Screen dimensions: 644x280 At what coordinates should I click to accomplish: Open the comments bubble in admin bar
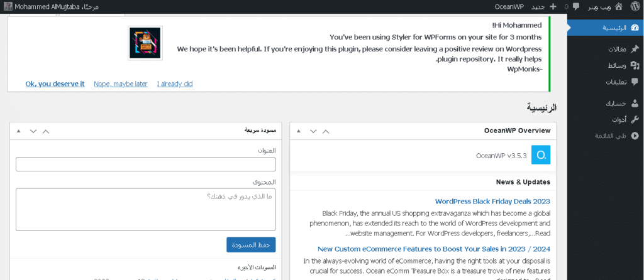coord(576,6)
